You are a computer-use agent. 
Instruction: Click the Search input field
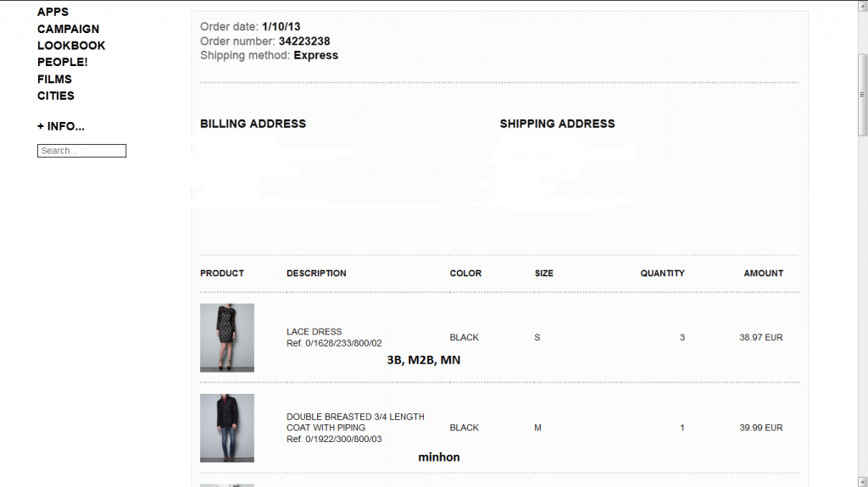81,151
